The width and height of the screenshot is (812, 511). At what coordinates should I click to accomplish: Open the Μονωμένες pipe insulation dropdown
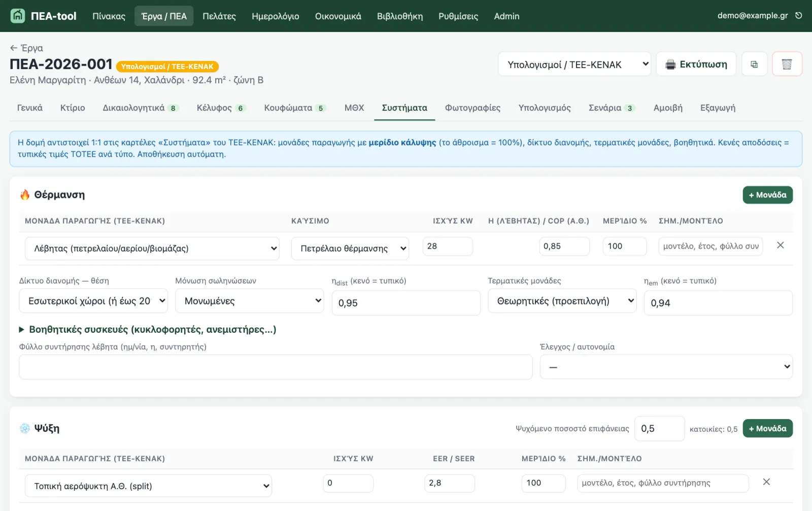click(249, 301)
